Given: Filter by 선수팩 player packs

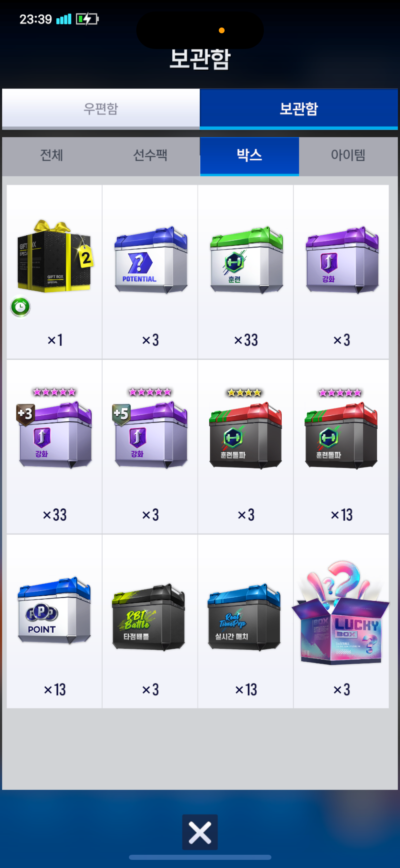Looking at the screenshot, I should [x=150, y=156].
